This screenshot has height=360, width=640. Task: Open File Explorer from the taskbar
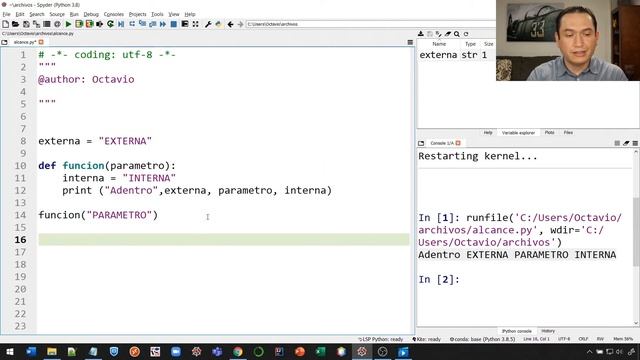click(x=51, y=352)
